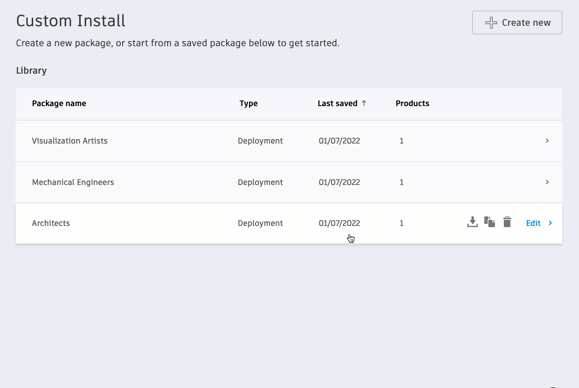Click date 01/07/2022 in Mechanical Engineers row
This screenshot has height=388, width=579.
pyautogui.click(x=339, y=182)
